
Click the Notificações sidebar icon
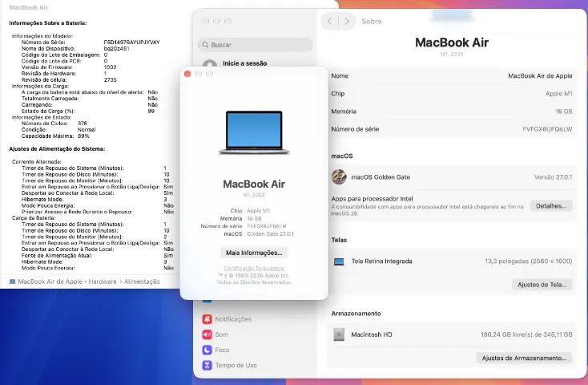coord(207,319)
